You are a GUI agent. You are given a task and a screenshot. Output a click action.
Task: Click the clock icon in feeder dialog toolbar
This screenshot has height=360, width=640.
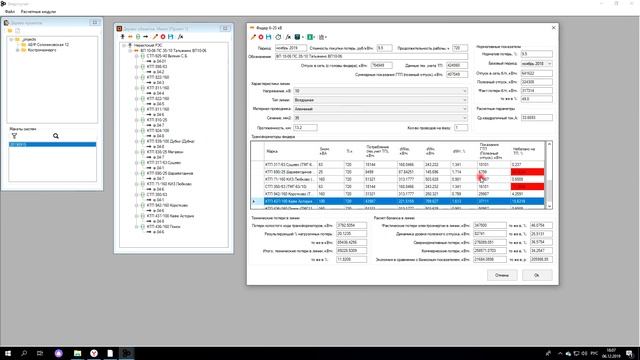[278, 37]
